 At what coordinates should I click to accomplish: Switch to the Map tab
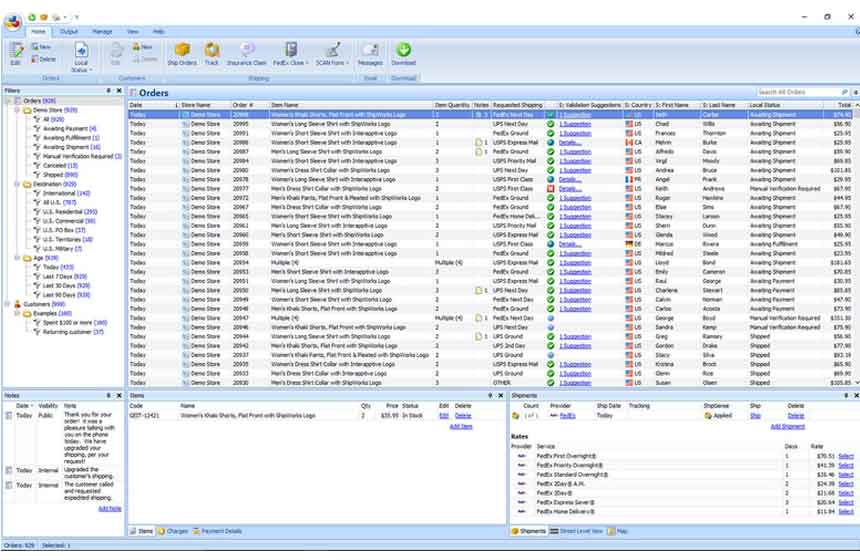click(618, 531)
